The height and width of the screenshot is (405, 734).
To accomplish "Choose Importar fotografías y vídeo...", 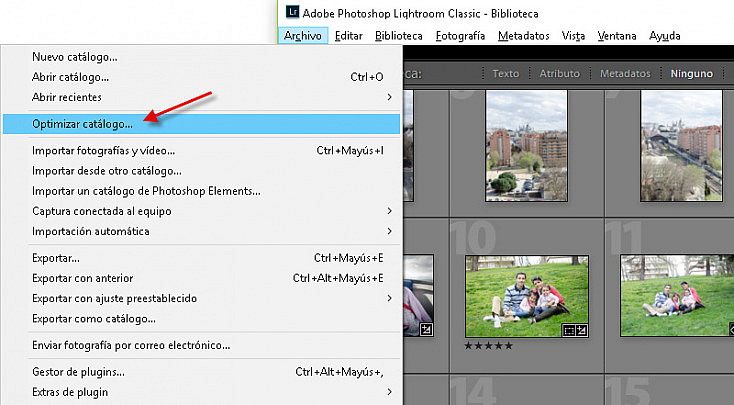I will click(x=201, y=151).
